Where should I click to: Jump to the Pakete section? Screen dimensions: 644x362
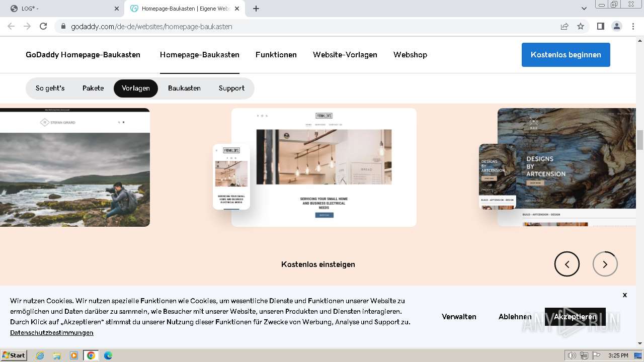93,88
